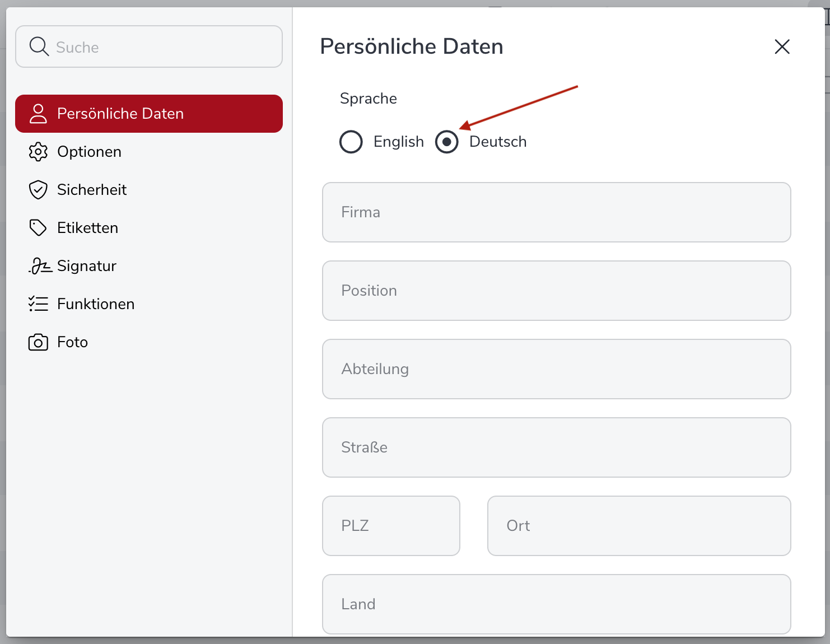Screen dimensions: 830x644
Task: Click into the Abteilung input field
Action: (x=556, y=369)
